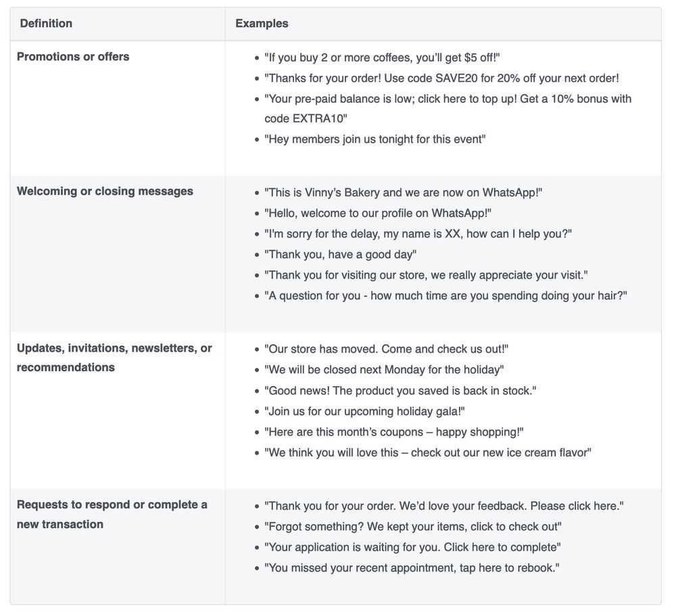Click 'this month's coupons' example
The height and width of the screenshot is (616, 676).
(x=393, y=432)
